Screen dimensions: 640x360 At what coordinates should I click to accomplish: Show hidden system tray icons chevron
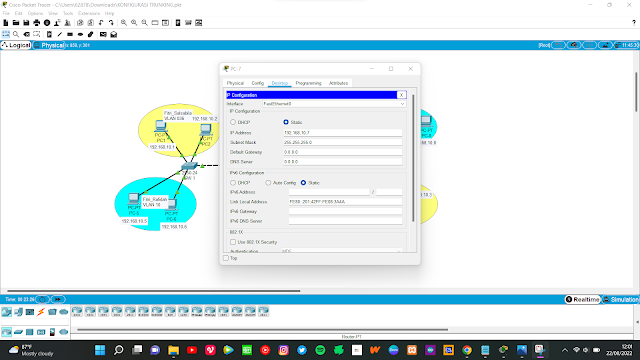[x=565, y=350]
